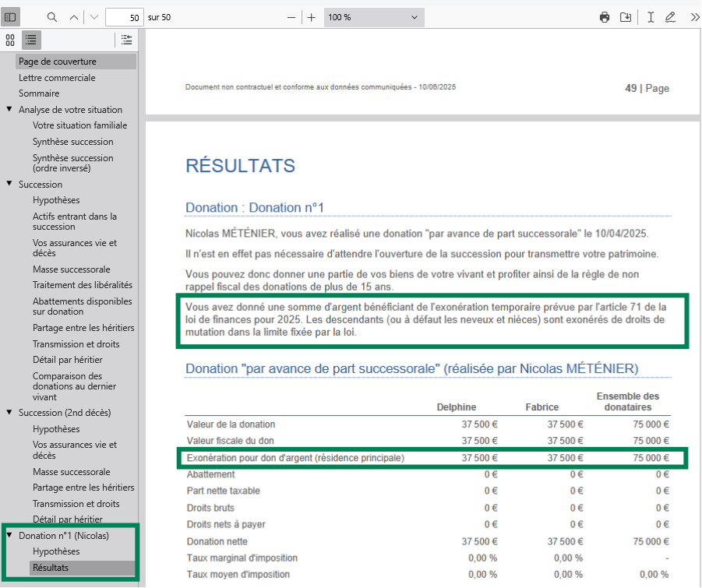
Task: Download the PDF file
Action: point(626,17)
